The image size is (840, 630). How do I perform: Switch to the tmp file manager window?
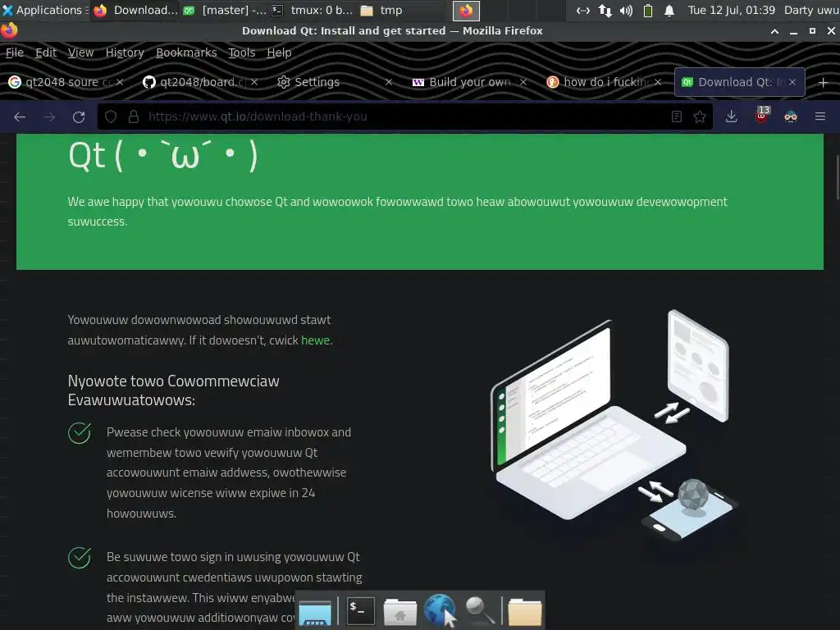point(402,10)
